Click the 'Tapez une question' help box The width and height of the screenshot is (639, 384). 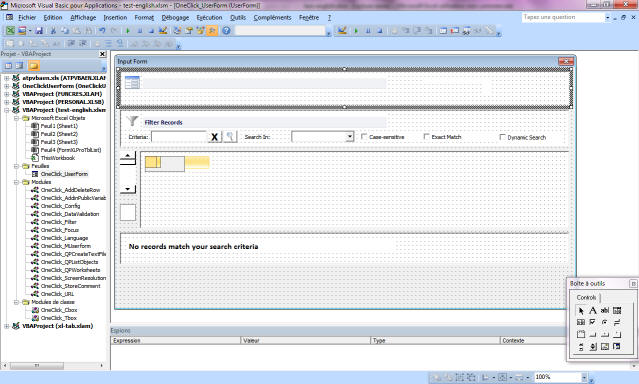pos(562,17)
